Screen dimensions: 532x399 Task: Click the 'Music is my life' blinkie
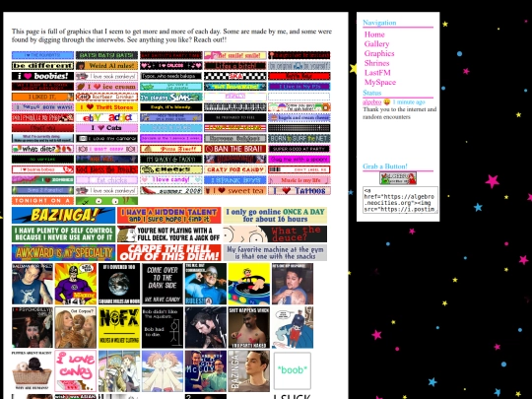click(299, 180)
